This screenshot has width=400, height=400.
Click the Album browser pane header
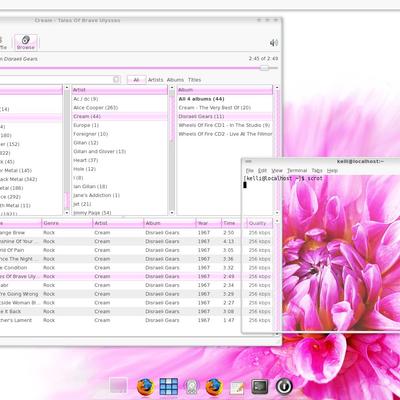(225, 90)
